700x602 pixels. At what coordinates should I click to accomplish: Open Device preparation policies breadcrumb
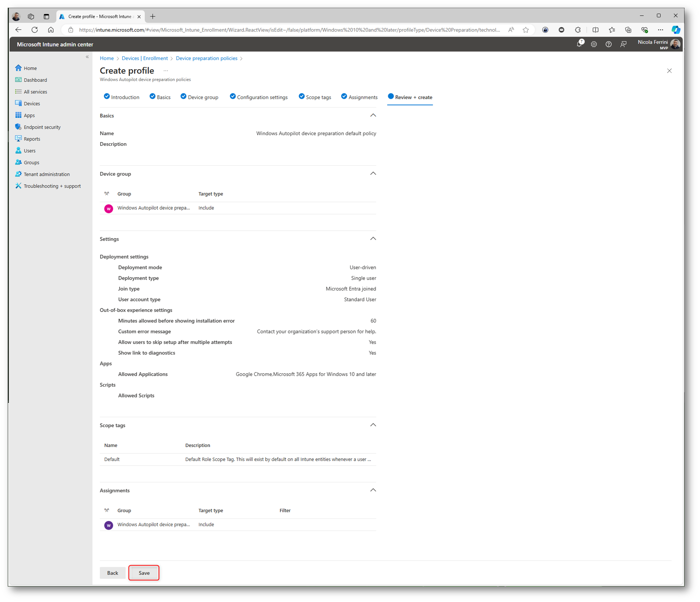[x=207, y=58]
